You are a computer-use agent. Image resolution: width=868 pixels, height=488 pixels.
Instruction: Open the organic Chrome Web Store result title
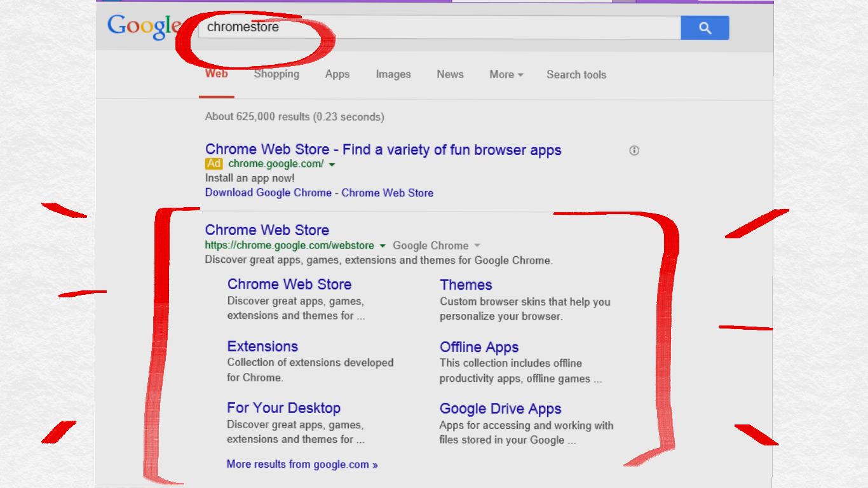(x=267, y=230)
